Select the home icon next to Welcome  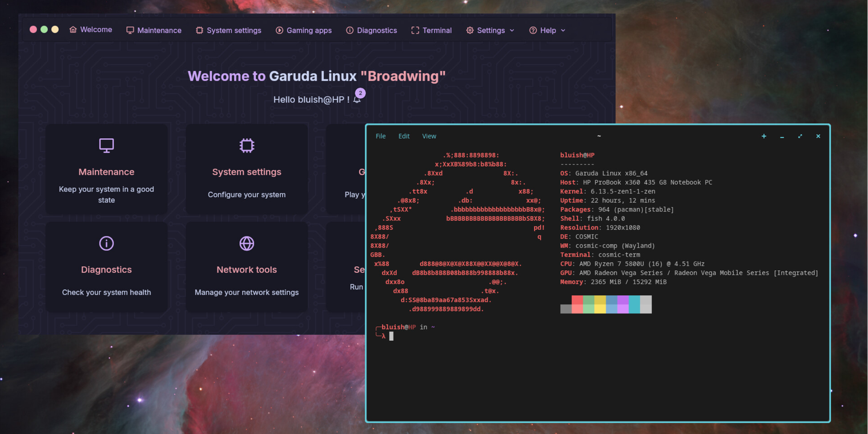coord(73,30)
